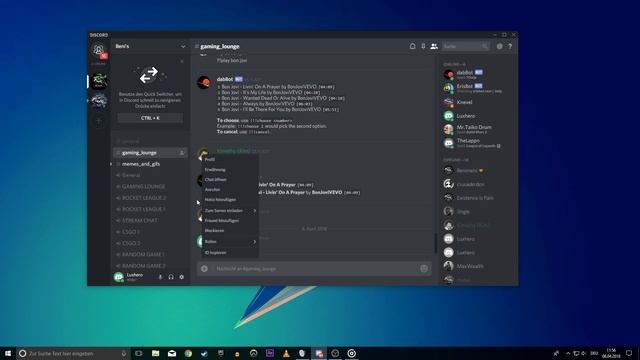The image size is (640, 360).
Task: Click the CTRL + K button
Action: point(150,118)
